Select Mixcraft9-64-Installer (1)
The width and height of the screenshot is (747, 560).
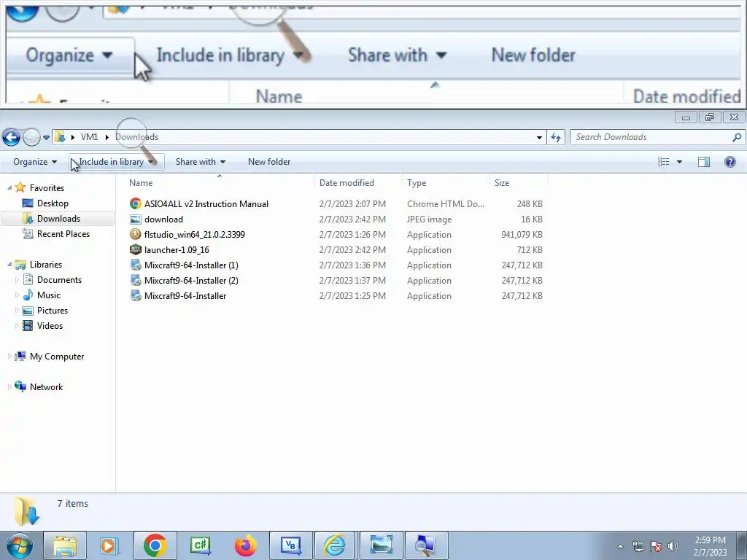191,265
